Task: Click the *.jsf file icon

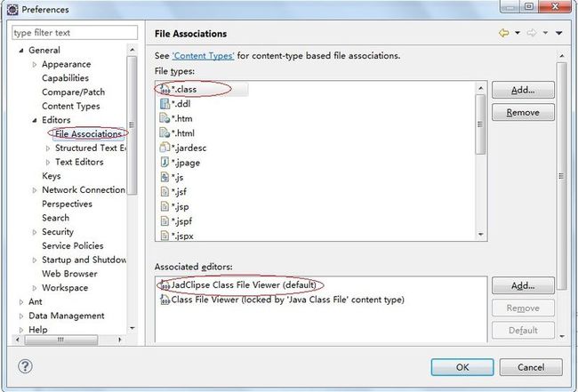Action: pyautogui.click(x=165, y=192)
